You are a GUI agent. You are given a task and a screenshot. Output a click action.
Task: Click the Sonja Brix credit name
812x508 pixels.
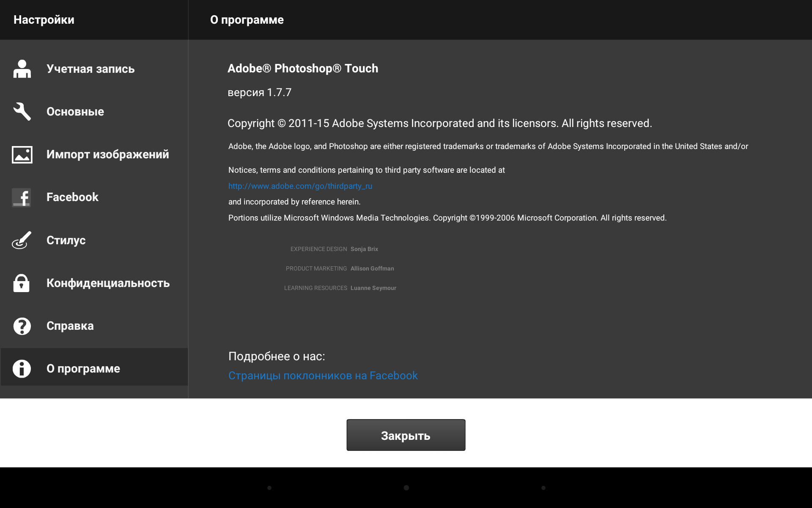point(364,249)
